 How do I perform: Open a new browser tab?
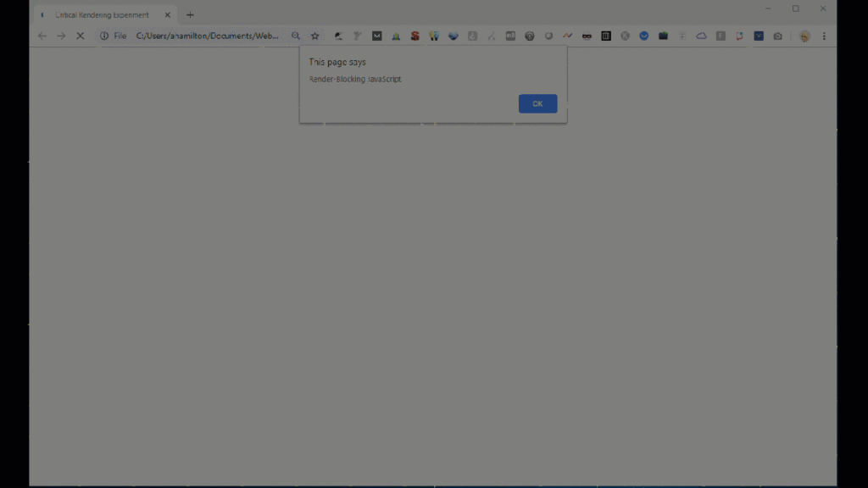(190, 15)
